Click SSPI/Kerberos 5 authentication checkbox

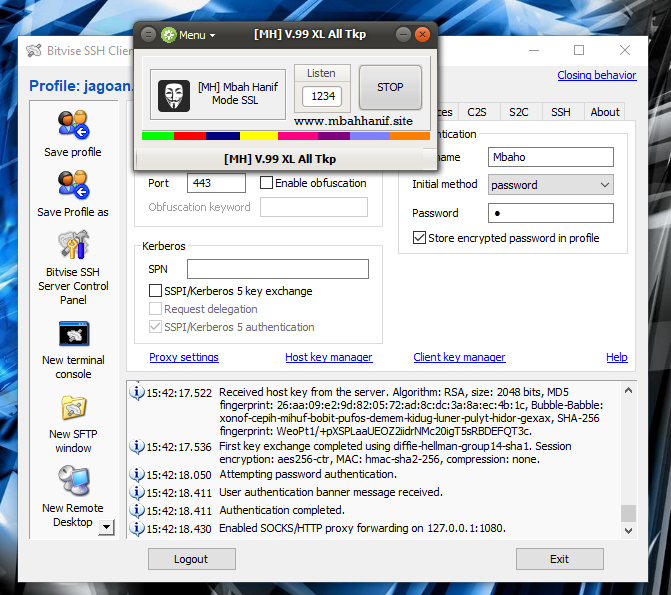coord(155,327)
